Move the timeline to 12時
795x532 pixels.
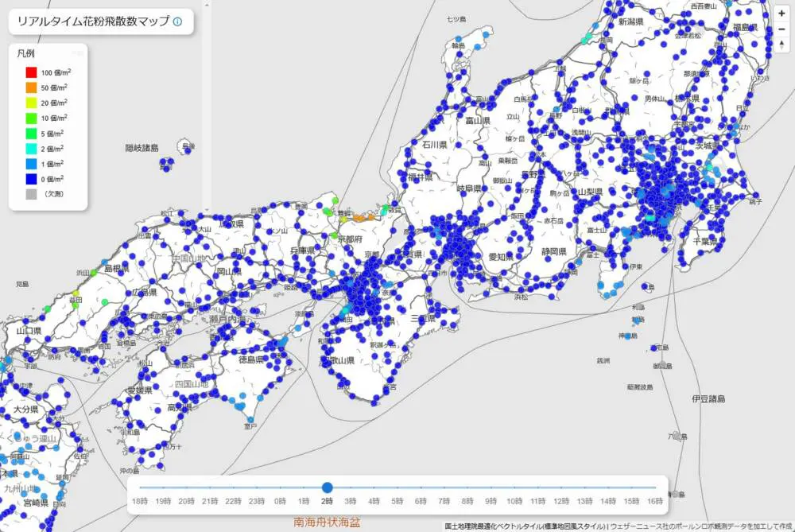tap(561, 501)
